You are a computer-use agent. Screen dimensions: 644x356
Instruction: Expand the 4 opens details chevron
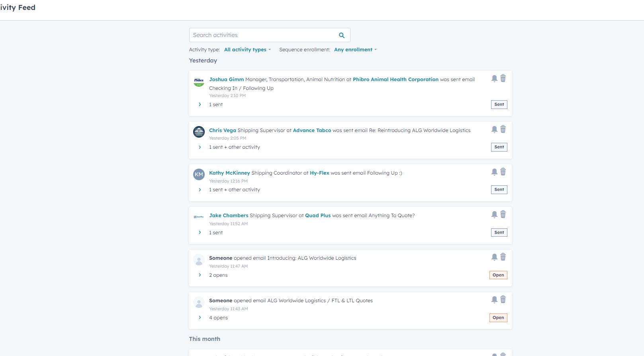point(200,318)
